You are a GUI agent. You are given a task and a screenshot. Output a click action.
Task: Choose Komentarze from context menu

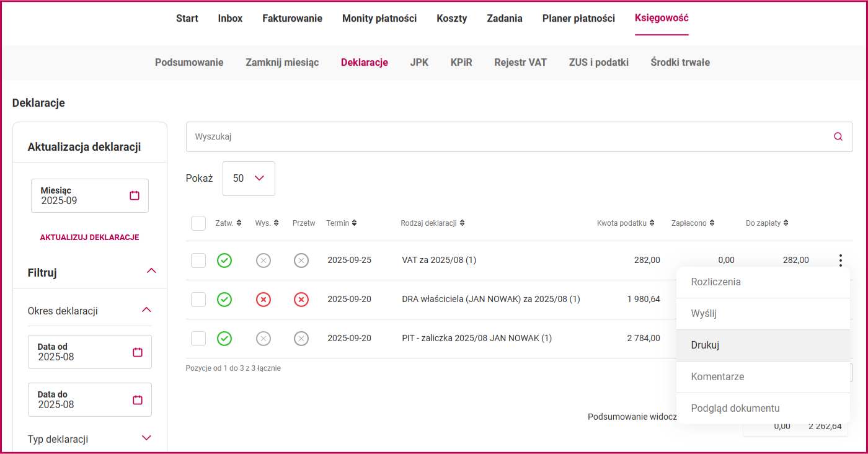pos(763,377)
